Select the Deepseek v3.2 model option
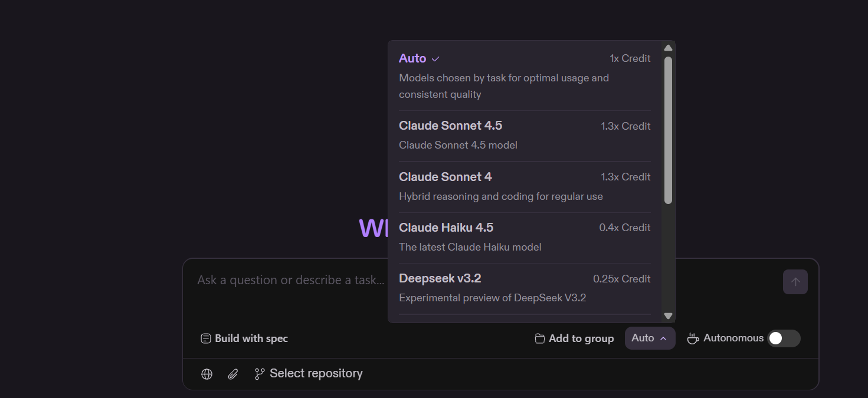The height and width of the screenshot is (398, 868). (x=525, y=288)
